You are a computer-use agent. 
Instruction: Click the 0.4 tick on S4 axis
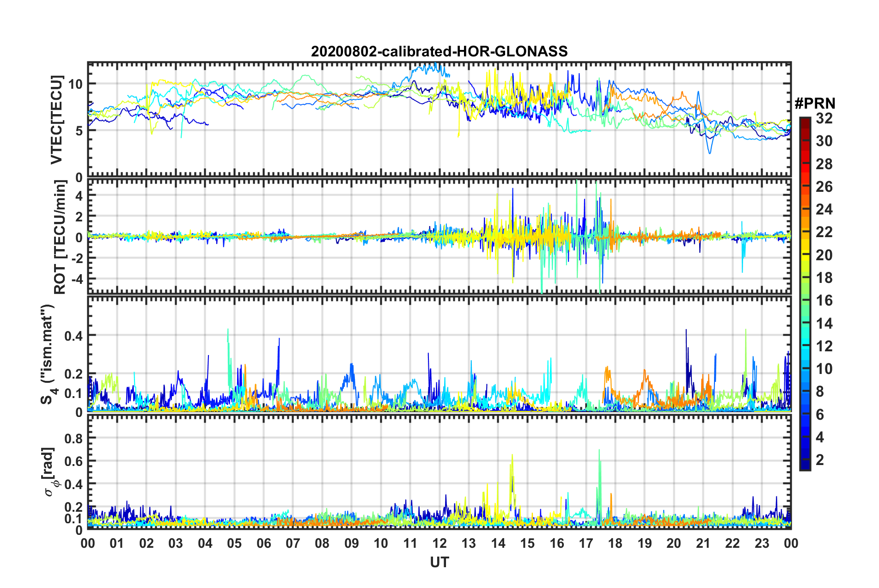click(x=73, y=336)
